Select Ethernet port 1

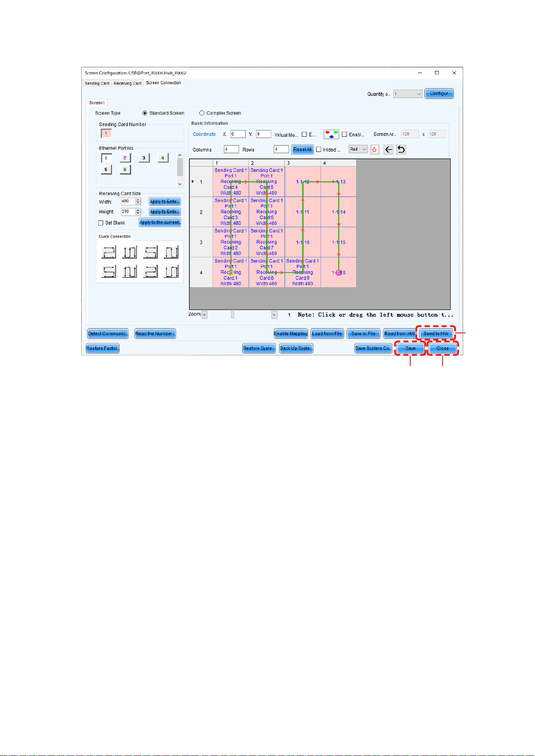[106, 158]
